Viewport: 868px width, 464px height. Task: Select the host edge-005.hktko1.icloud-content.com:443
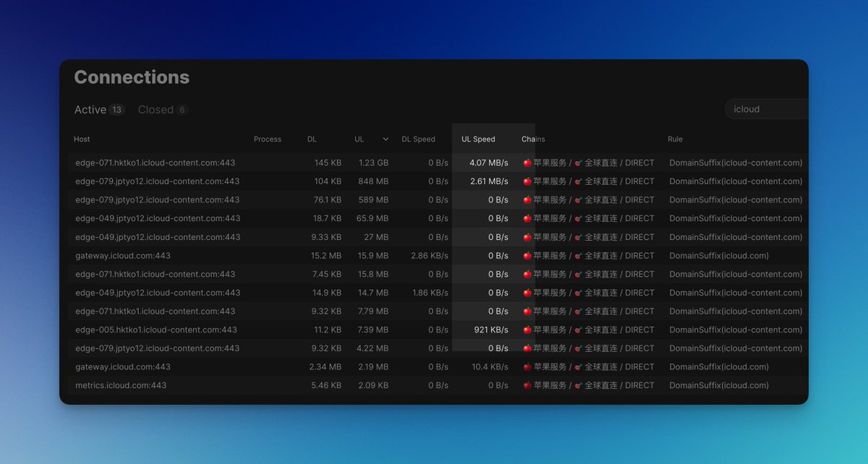[156, 330]
